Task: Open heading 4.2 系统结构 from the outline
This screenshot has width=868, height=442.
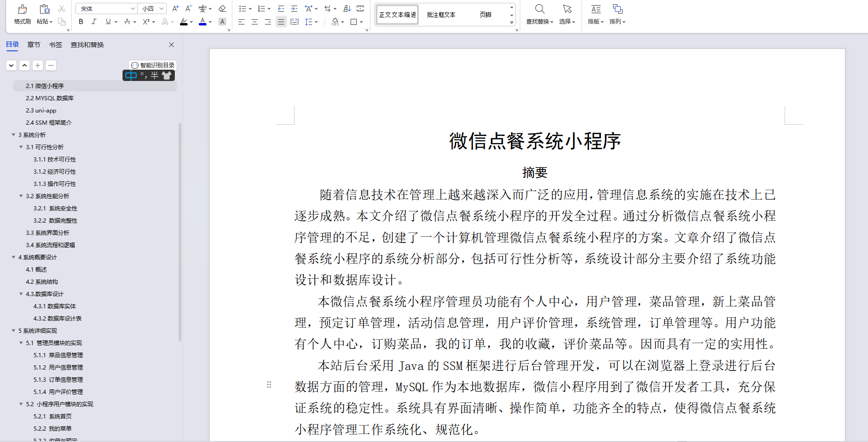Action: (x=41, y=281)
